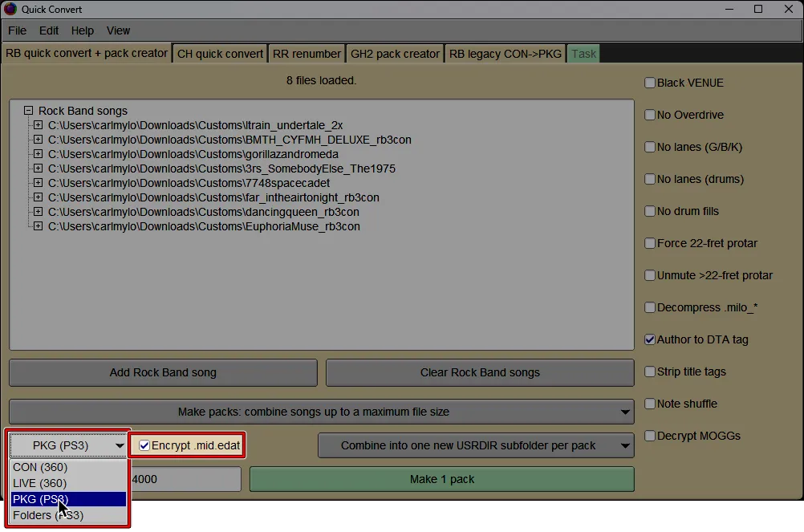Click the '8 files loaded.' status text

[322, 80]
